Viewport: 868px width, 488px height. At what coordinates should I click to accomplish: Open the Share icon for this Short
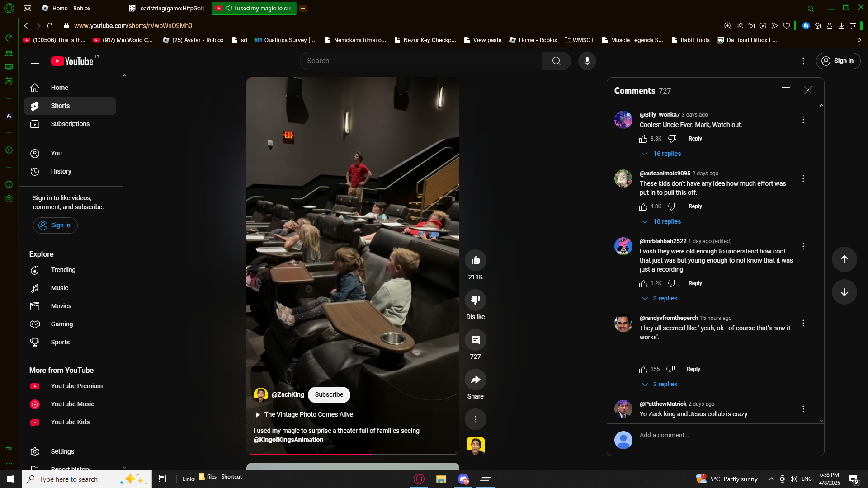point(475,380)
